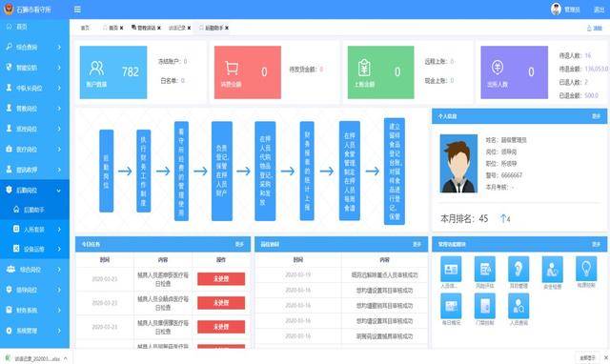Image resolution: width=610 pixels, height=364 pixels.
Task: Click the house icon for 后勤助手 submenu
Action: 16,210
